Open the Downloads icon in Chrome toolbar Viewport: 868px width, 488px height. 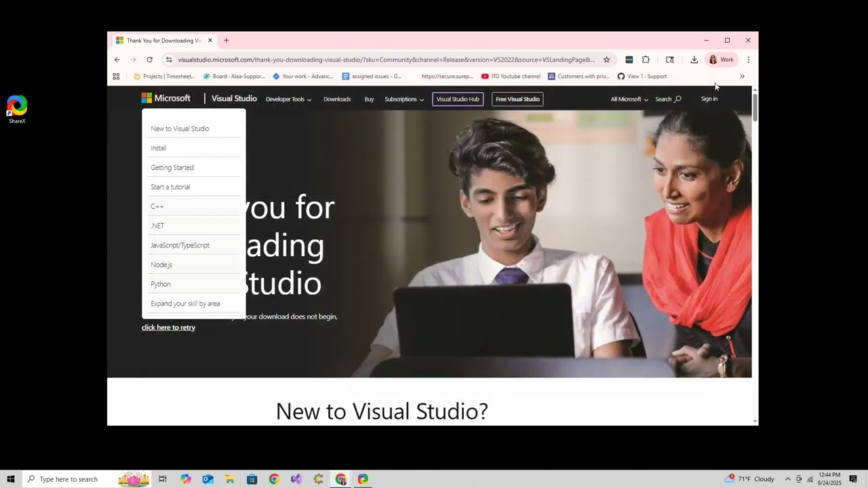(694, 60)
